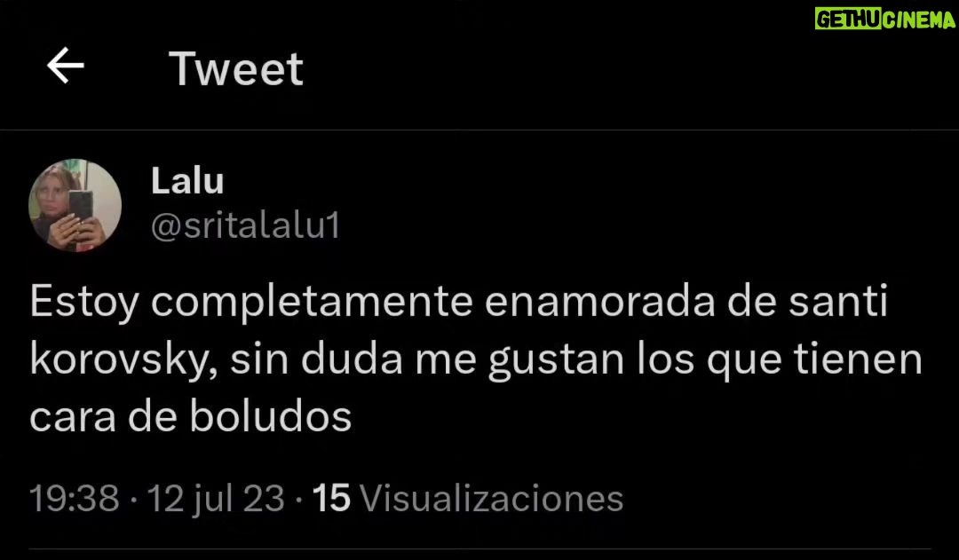Open Lalu's profile picture
959x560 pixels.
(75, 205)
